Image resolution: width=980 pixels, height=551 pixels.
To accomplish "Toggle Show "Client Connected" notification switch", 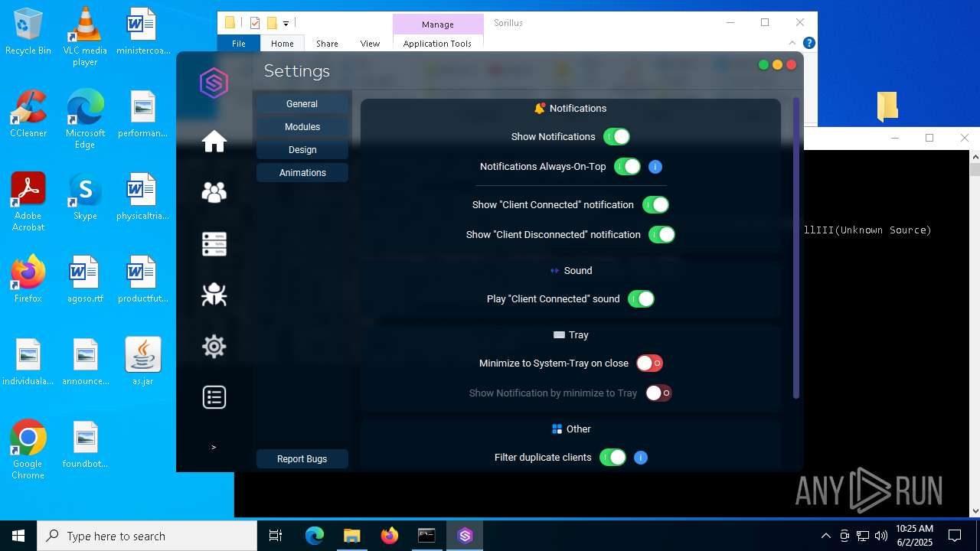I will (x=655, y=205).
